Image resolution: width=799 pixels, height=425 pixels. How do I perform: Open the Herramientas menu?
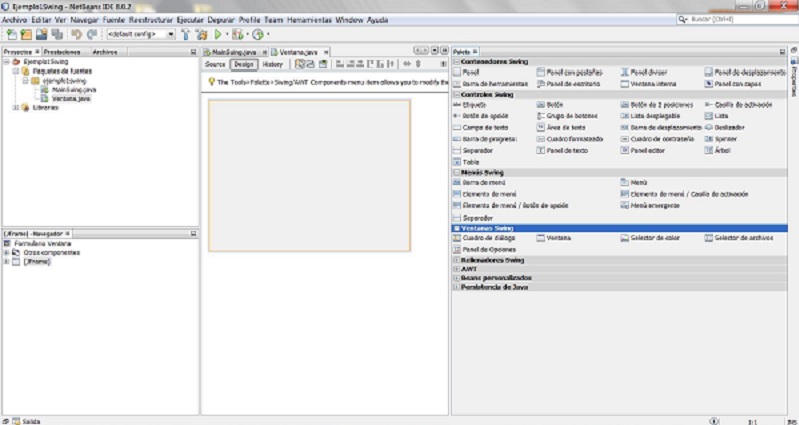tap(309, 19)
